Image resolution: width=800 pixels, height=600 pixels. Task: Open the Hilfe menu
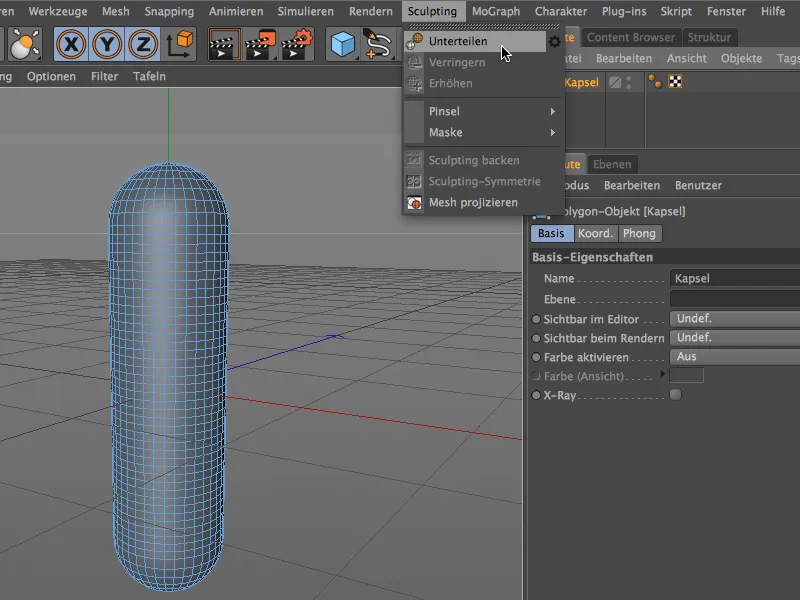click(x=772, y=11)
